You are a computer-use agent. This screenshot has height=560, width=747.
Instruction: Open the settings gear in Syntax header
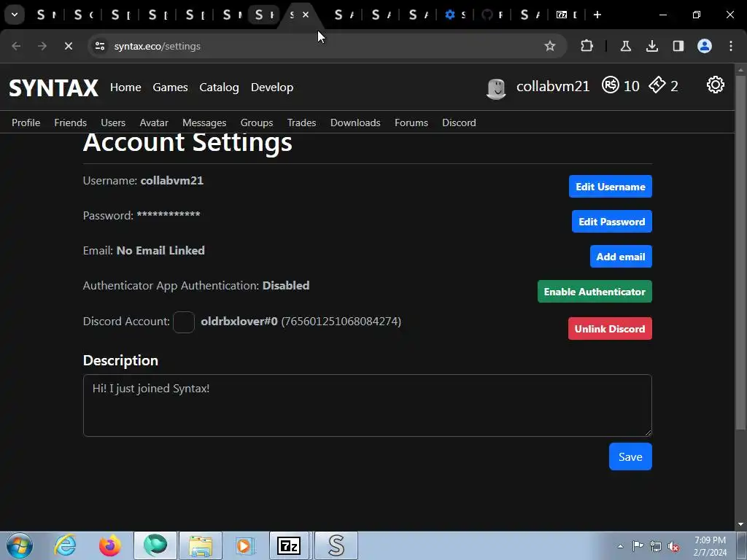point(715,85)
